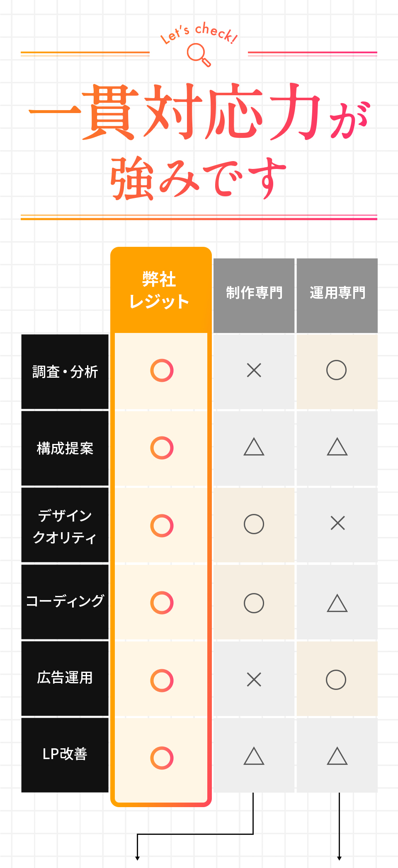
Task: Select the 弊社レジット column header
Action: click(161, 290)
